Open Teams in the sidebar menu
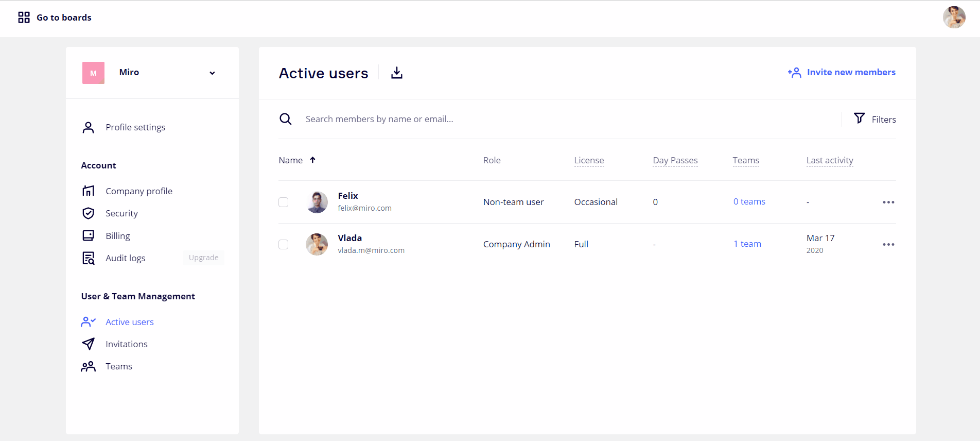Screen dimensions: 980x441 [119, 366]
